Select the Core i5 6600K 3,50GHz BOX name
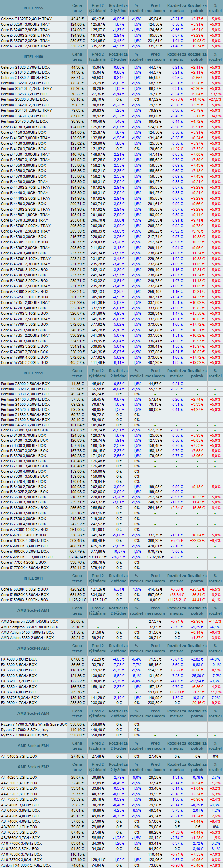 point(25,508)
